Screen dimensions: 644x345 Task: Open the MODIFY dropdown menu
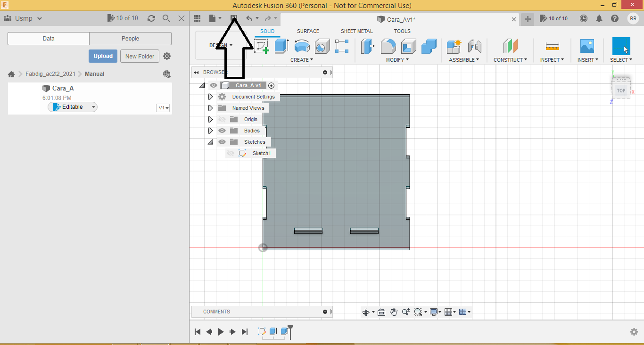pos(397,60)
